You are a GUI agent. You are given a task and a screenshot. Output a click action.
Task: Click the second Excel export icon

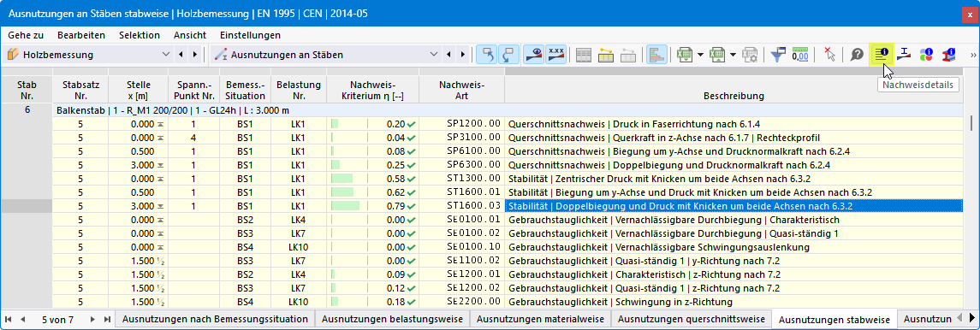coord(717,55)
